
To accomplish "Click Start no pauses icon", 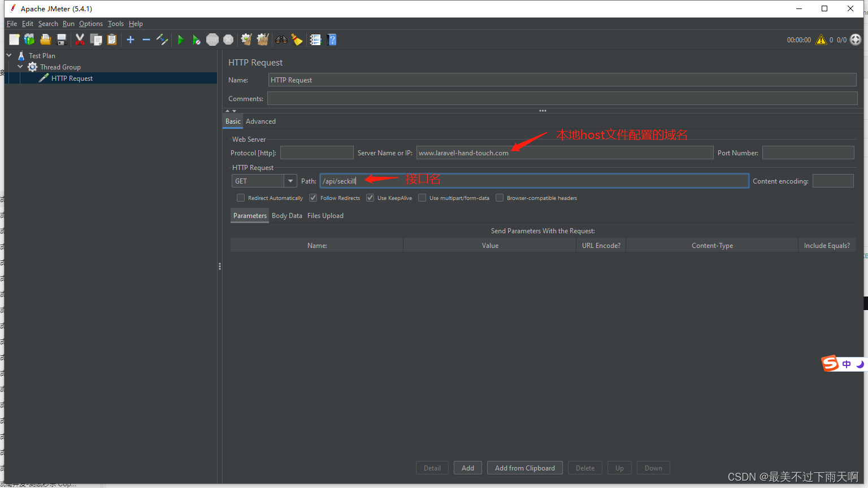I will coord(196,40).
